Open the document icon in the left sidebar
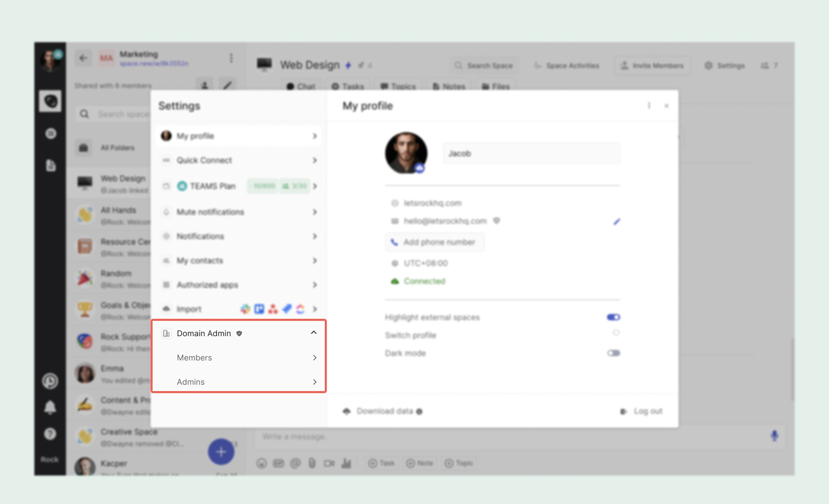The height and width of the screenshot is (504, 829). (51, 166)
